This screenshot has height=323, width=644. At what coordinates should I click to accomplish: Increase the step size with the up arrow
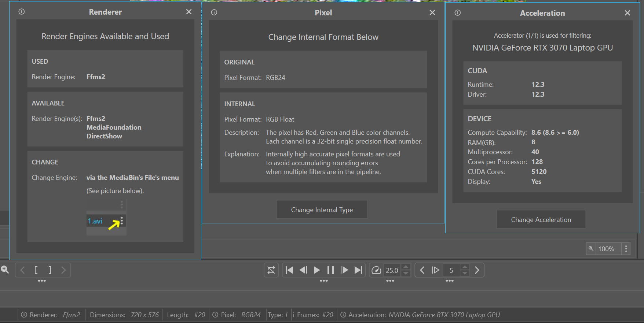(465, 267)
